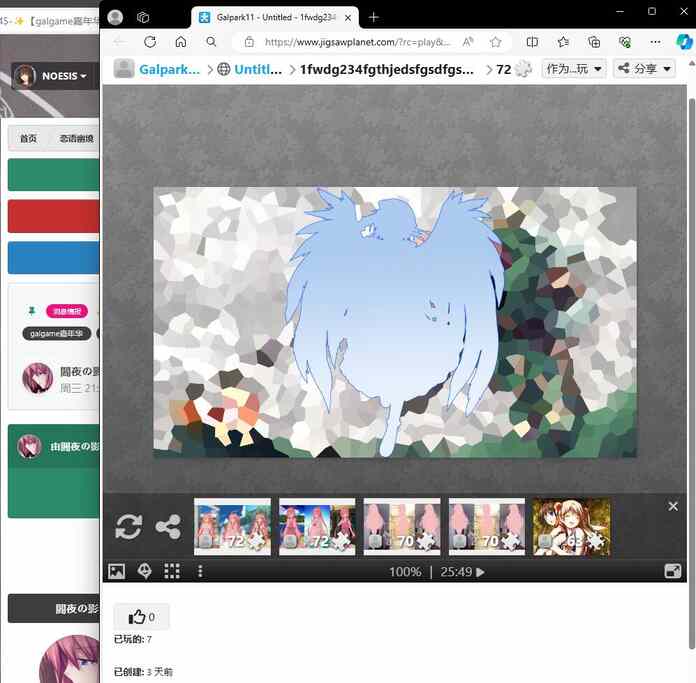This screenshot has height=683, width=696.
Task: Open second 70-piece puzzle thumbnail
Action: pos(486,526)
